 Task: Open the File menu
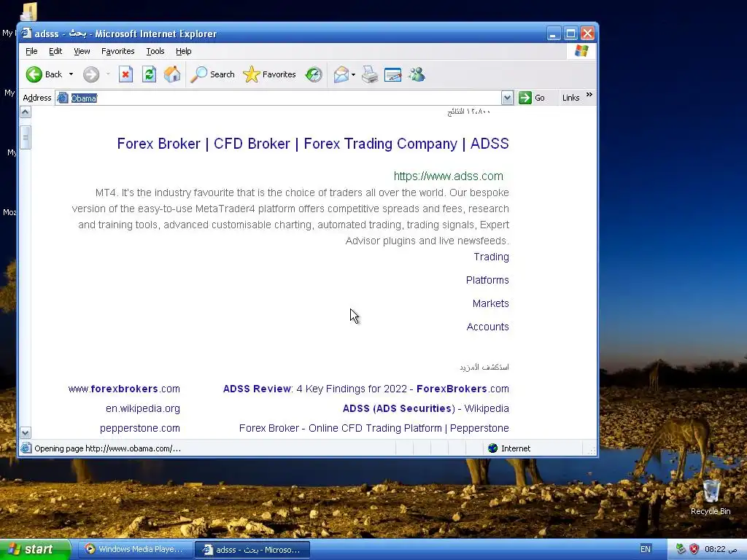pos(31,51)
